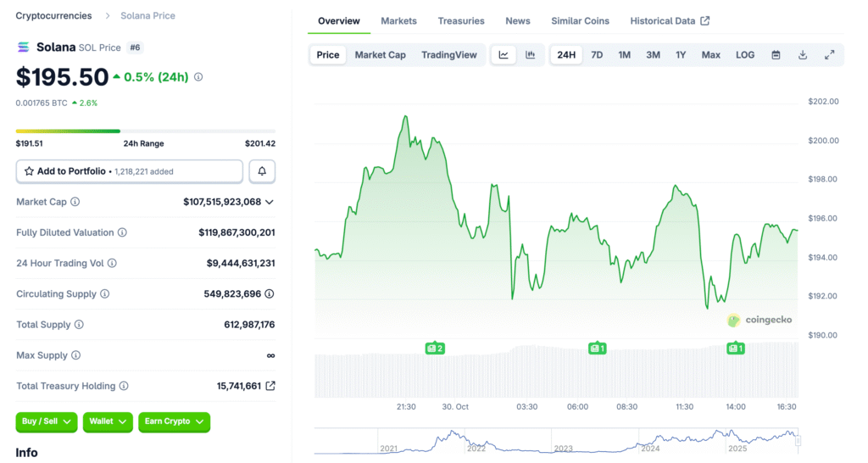This screenshot has width=868, height=463.
Task: Switch to candlestick chart icon
Action: tap(531, 55)
